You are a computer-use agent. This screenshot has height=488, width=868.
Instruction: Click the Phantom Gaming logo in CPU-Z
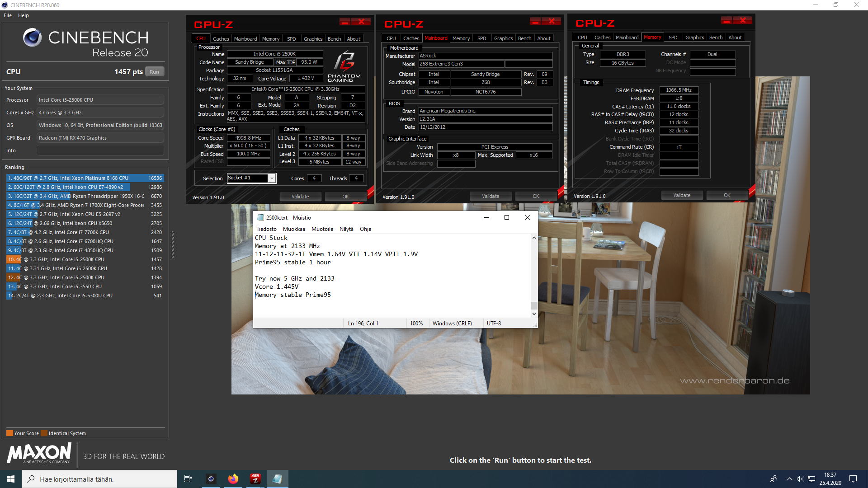(344, 66)
